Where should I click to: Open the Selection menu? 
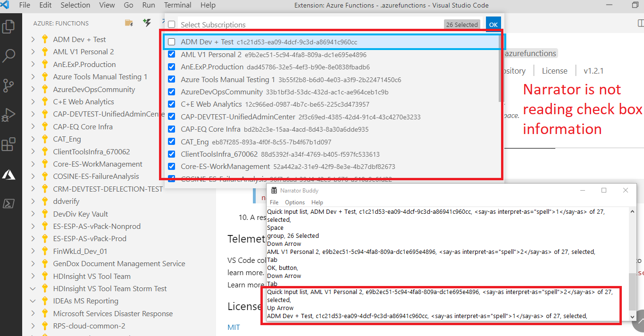click(75, 5)
